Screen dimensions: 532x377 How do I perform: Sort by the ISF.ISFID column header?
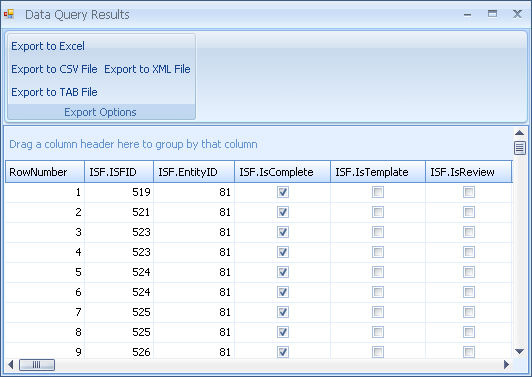(x=119, y=172)
